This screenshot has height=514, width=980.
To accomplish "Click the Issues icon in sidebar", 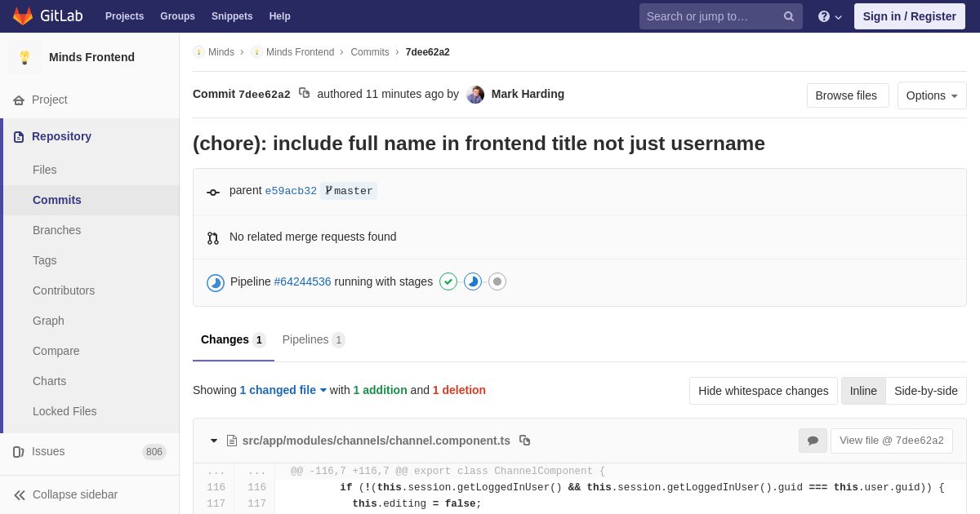I will click(19, 452).
